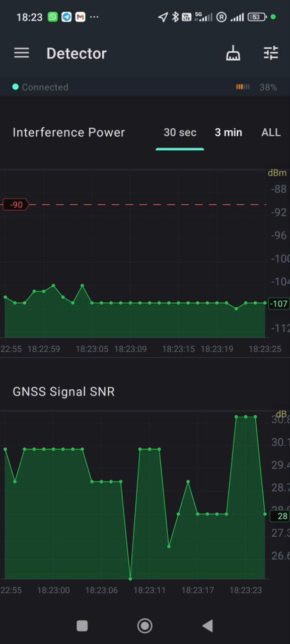
Task: Open the sliders settings icon
Action: point(271,53)
